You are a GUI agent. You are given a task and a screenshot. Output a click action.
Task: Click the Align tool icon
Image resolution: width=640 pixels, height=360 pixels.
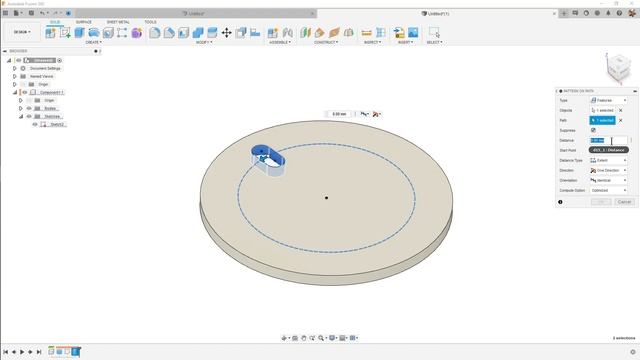coord(255,33)
